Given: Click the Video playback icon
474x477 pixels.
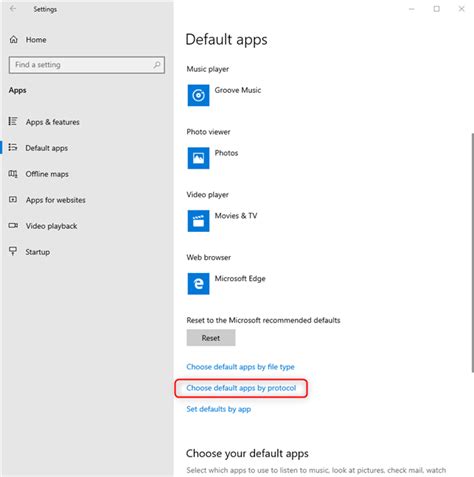Looking at the screenshot, I should tap(13, 226).
